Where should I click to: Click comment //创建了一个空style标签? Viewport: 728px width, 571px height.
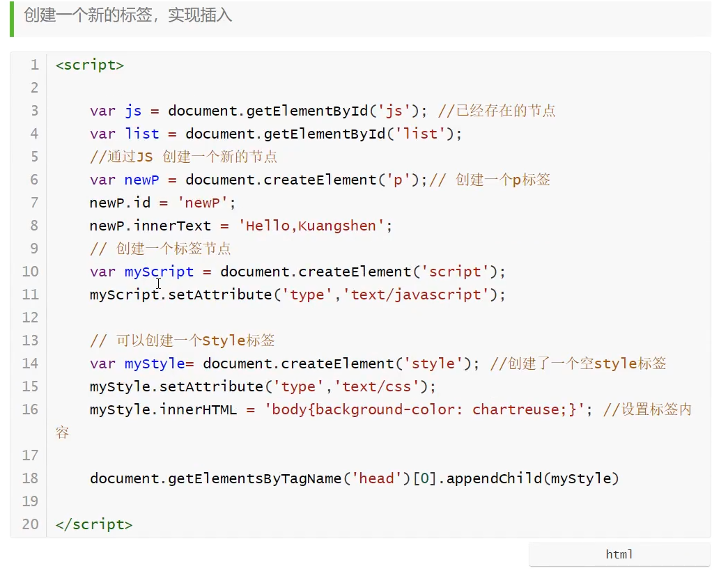[x=578, y=363]
